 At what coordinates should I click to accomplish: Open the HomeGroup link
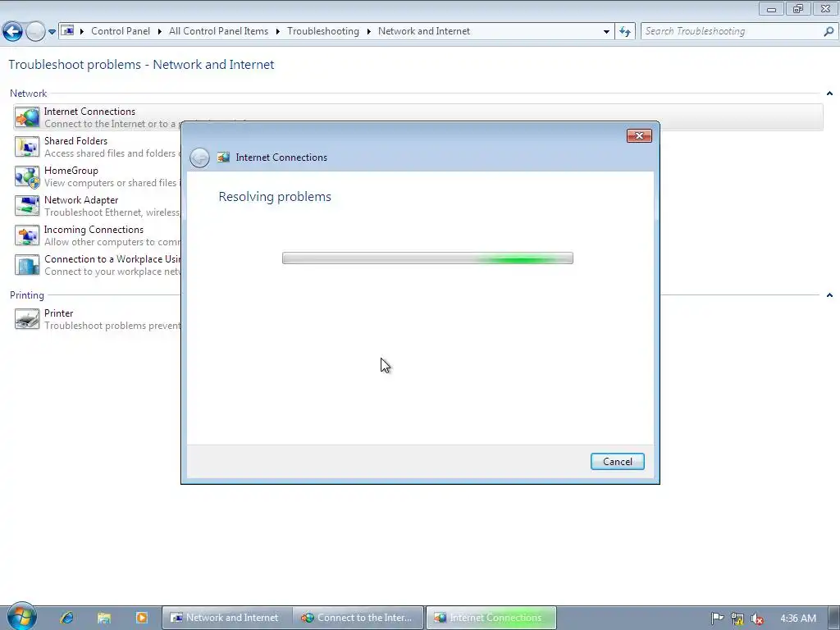point(71,171)
